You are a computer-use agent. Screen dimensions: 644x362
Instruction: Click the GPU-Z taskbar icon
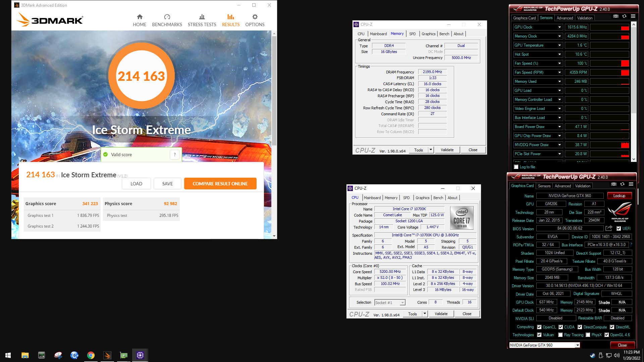(x=124, y=355)
